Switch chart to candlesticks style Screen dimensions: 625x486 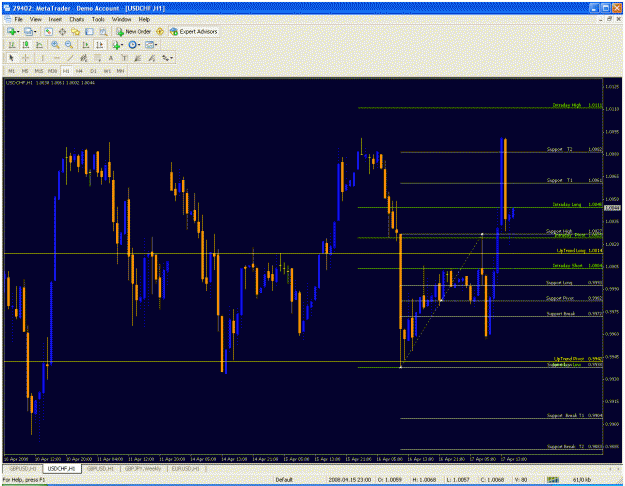coord(26,45)
